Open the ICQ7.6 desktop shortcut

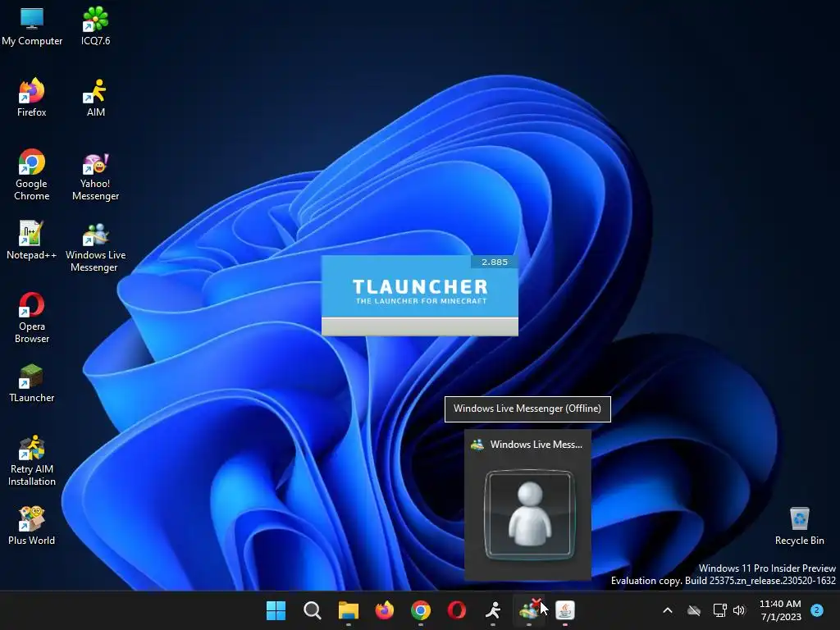95,27
